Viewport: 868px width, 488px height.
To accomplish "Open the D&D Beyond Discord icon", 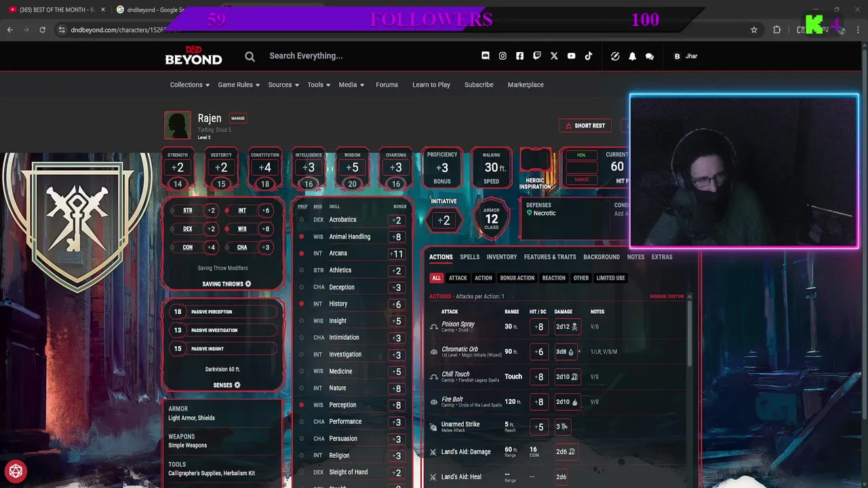I will coord(486,56).
